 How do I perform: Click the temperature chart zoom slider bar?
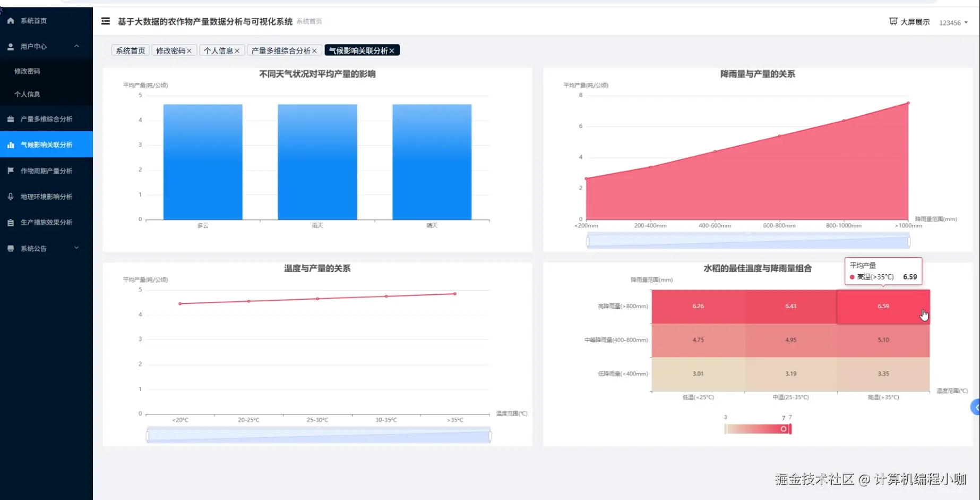tap(319, 436)
